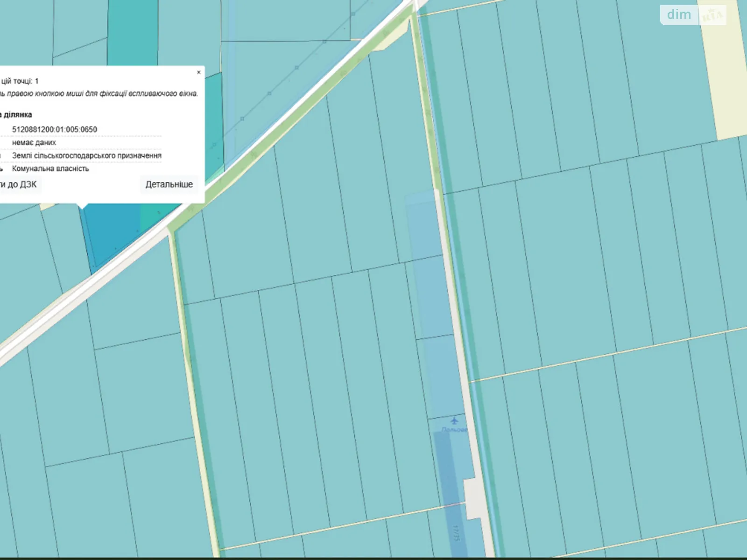Open the Детальніше details button

tap(169, 184)
